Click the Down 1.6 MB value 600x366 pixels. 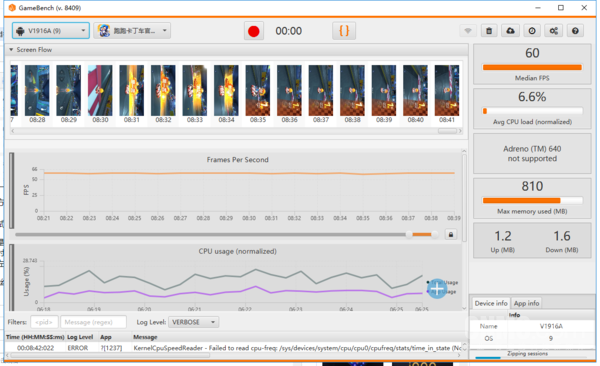tap(562, 236)
